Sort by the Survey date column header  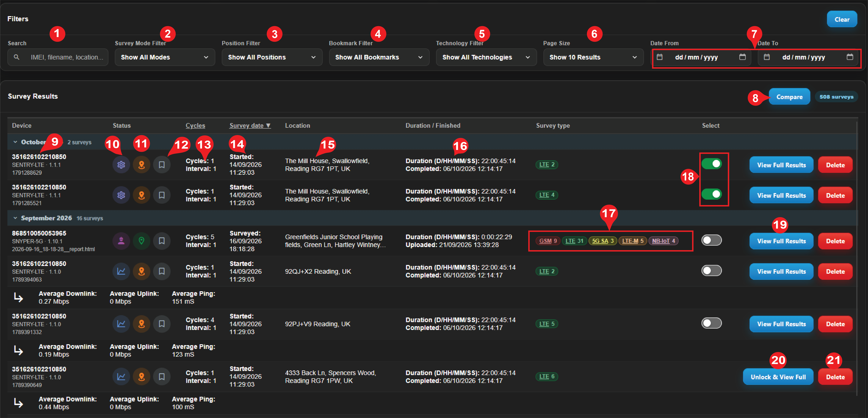[x=250, y=126]
